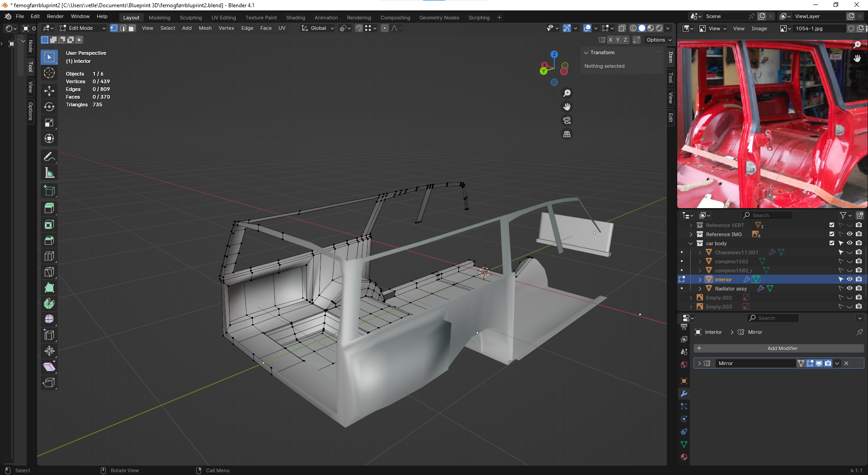868x475 pixels.
Task: Collapse the car body collection
Action: pyautogui.click(x=691, y=243)
